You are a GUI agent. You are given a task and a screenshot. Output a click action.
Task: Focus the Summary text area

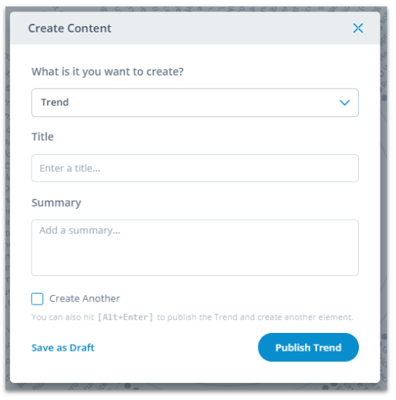pos(195,247)
